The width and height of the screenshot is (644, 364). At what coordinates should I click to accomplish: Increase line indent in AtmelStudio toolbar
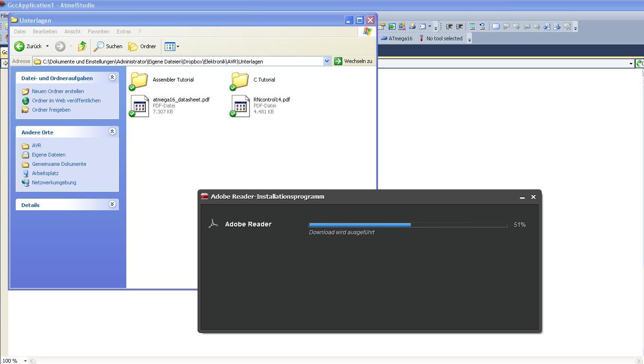(x=459, y=26)
